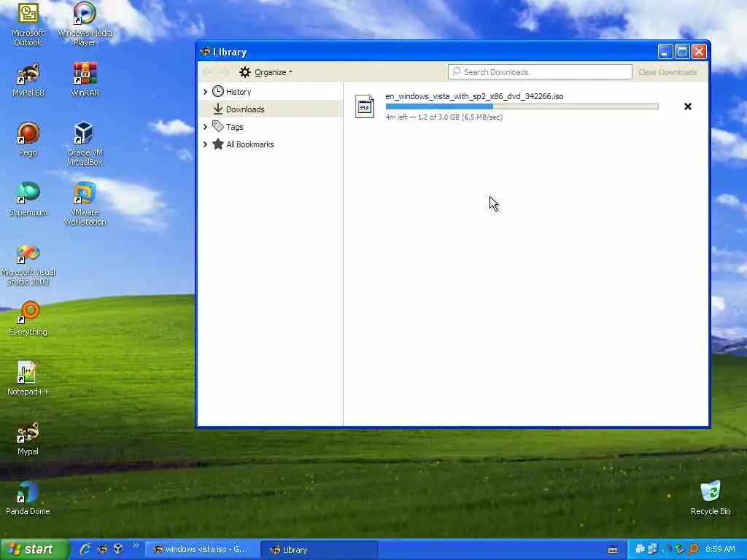Select the Notepad++ desktop shortcut
The width and height of the screenshot is (747, 560).
point(28,378)
